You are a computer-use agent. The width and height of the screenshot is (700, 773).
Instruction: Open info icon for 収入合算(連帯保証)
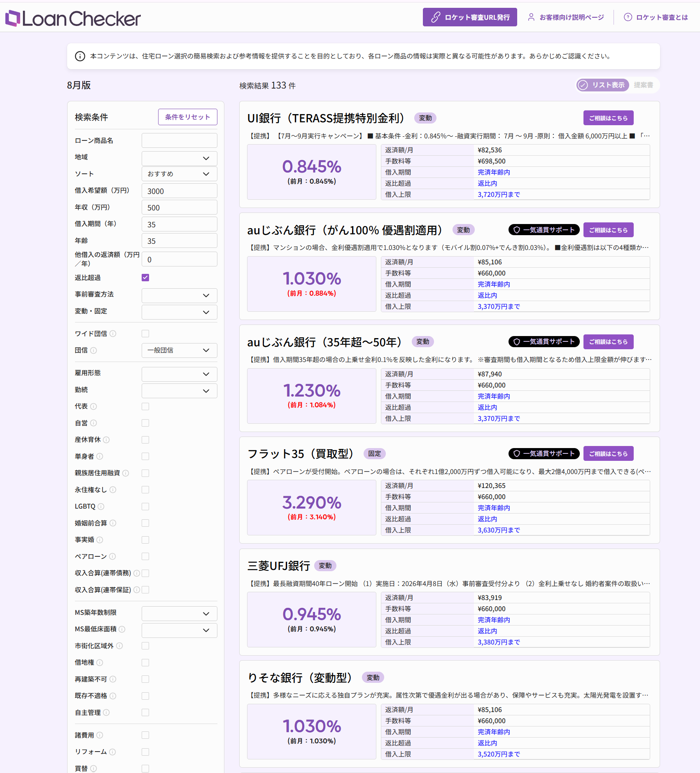click(x=137, y=590)
